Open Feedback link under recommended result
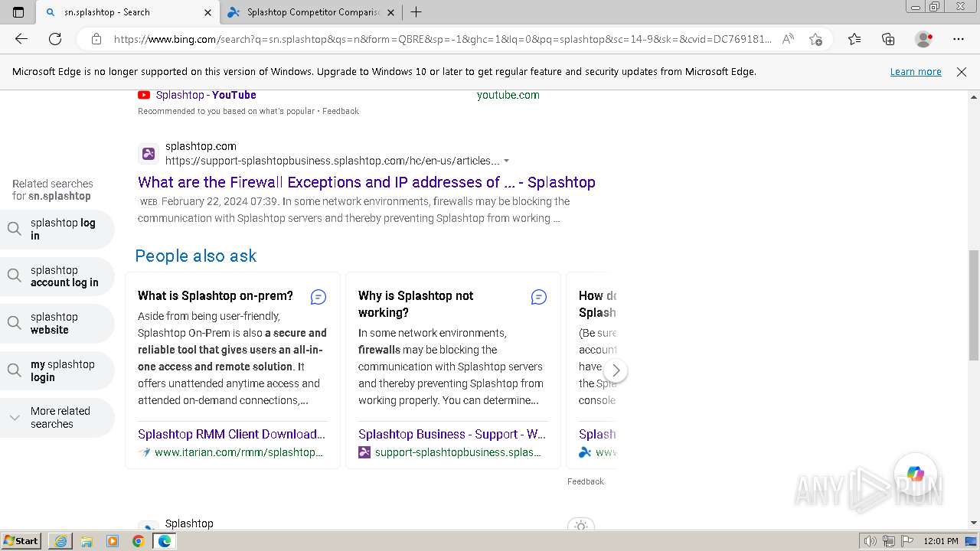Screen dimensions: 980x551 click(x=341, y=111)
